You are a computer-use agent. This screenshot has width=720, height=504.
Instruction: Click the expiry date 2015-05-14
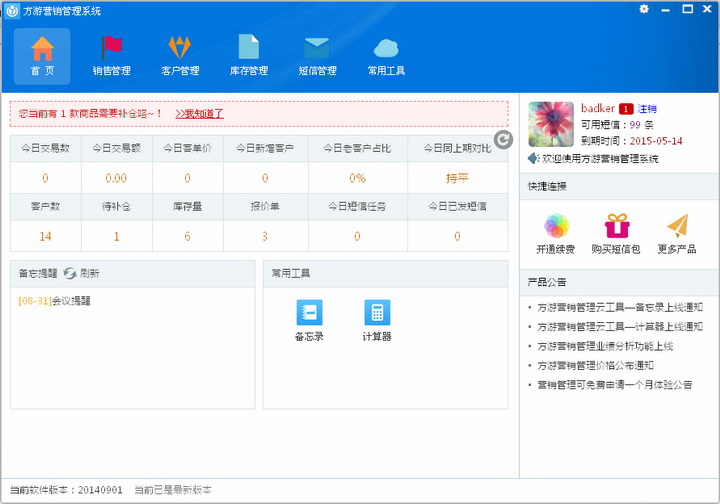pyautogui.click(x=656, y=141)
